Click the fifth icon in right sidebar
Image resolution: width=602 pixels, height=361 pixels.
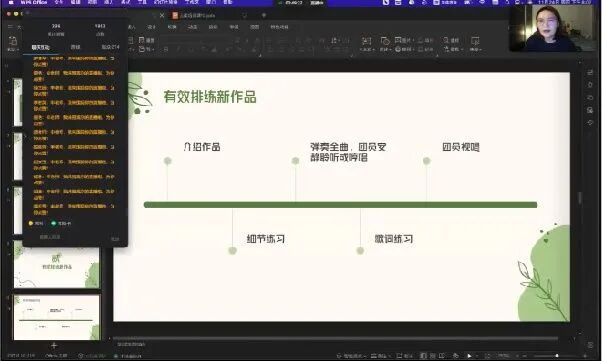point(590,123)
